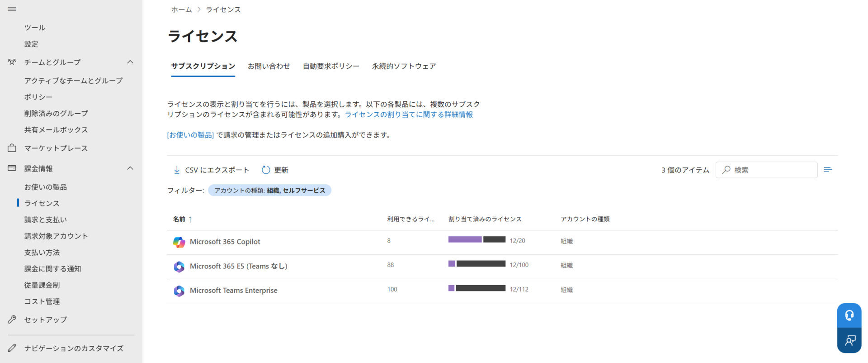
Task: Open 支払い方法 in the sidebar
Action: 42,252
